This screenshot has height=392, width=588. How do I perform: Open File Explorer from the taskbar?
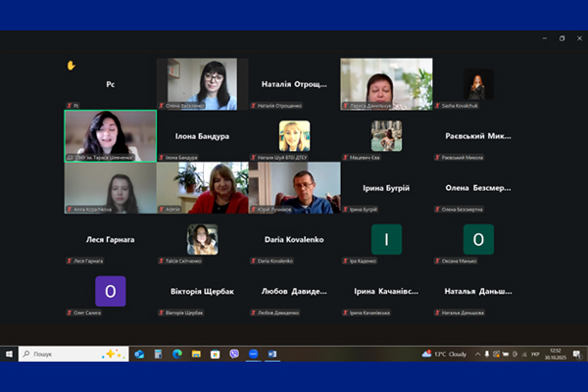tap(196, 353)
